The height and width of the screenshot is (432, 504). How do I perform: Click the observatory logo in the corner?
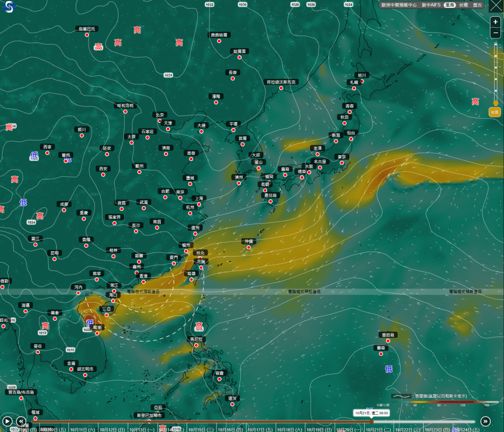click(9, 7)
